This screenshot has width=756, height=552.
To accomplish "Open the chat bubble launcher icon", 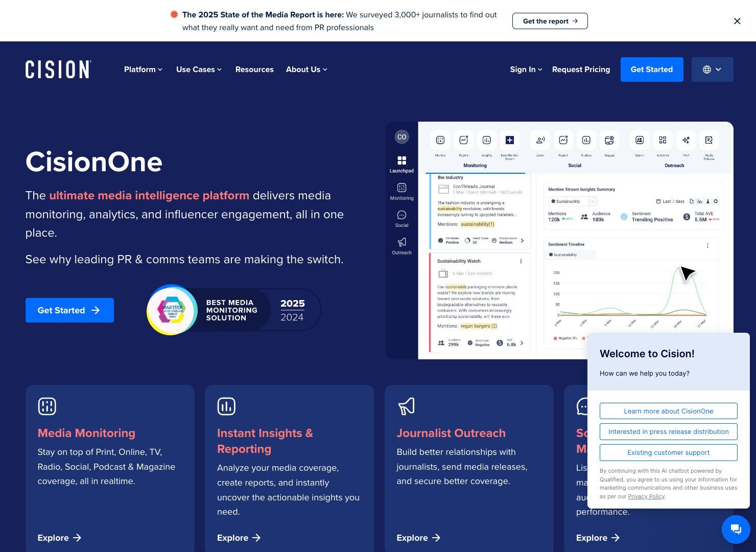I will click(x=736, y=529).
